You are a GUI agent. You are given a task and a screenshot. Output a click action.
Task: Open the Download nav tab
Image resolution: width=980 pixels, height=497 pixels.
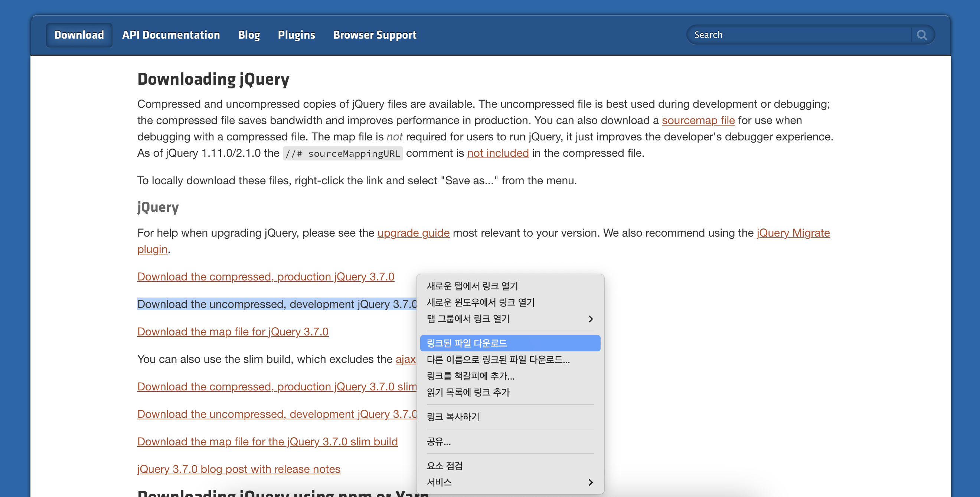pos(79,35)
